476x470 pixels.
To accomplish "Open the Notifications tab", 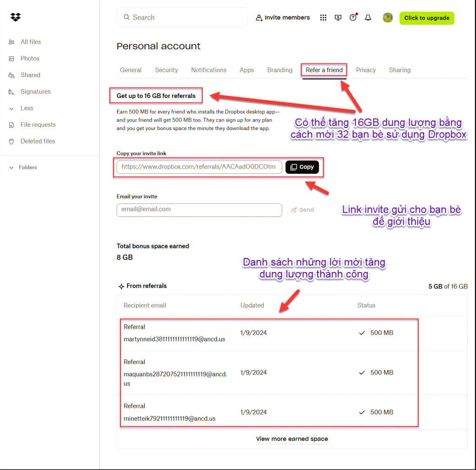I will [x=209, y=70].
